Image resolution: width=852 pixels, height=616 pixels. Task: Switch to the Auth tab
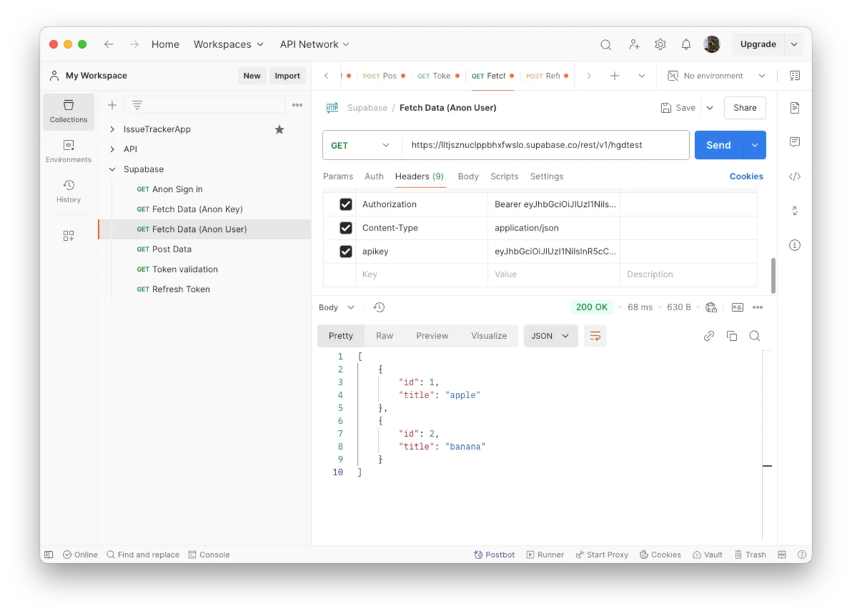click(374, 176)
